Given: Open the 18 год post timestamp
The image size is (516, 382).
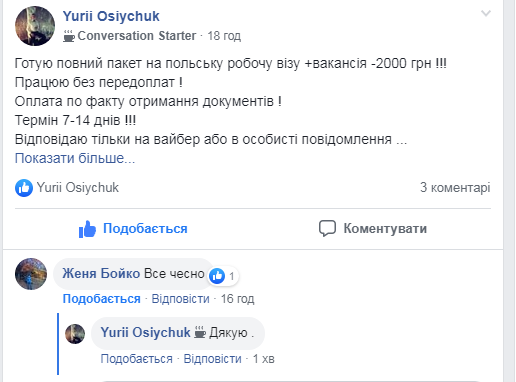Looking at the screenshot, I should pyautogui.click(x=224, y=36).
